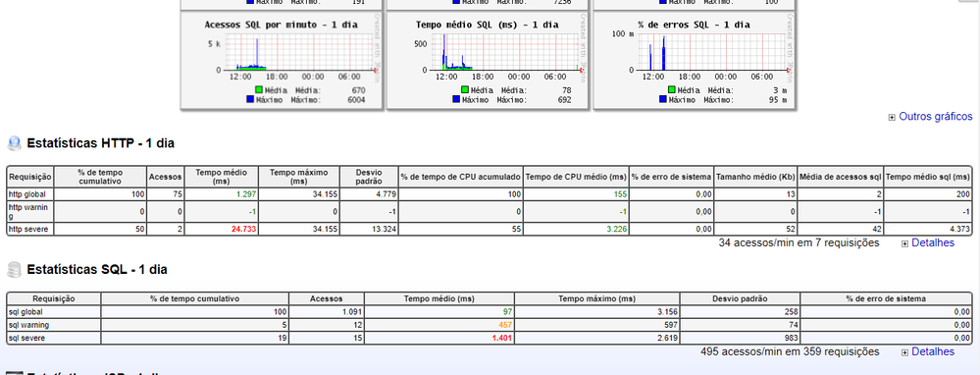Viewport: 980px width, 375px height.
Task: Sort SQL table by Requisição header
Action: [54, 299]
